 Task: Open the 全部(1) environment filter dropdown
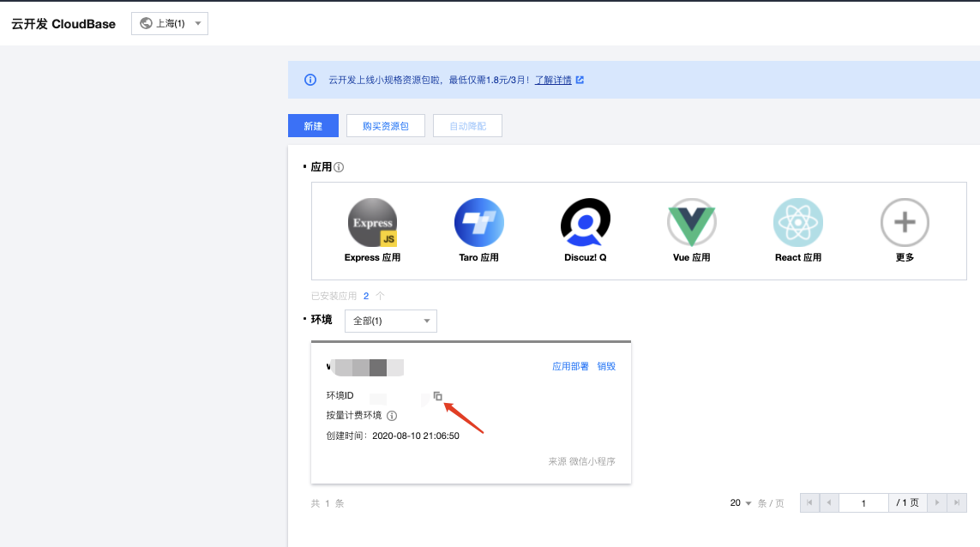391,321
